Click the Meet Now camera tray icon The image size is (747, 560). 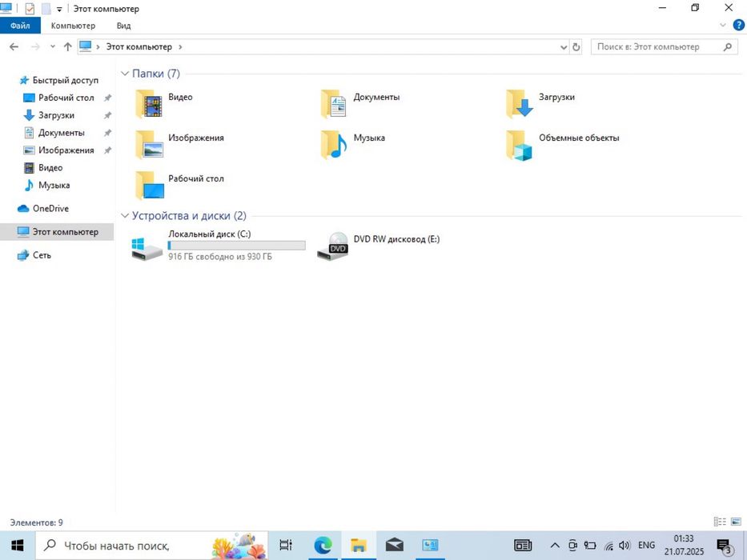pyautogui.click(x=572, y=546)
